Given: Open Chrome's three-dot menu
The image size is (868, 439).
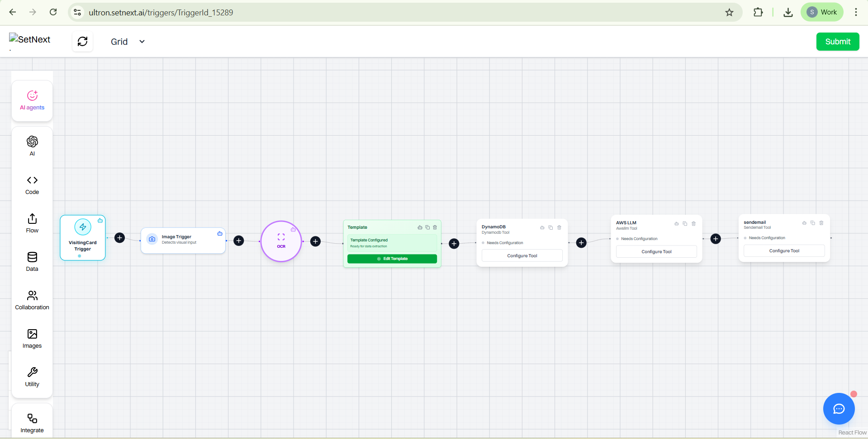Looking at the screenshot, I should [x=856, y=12].
